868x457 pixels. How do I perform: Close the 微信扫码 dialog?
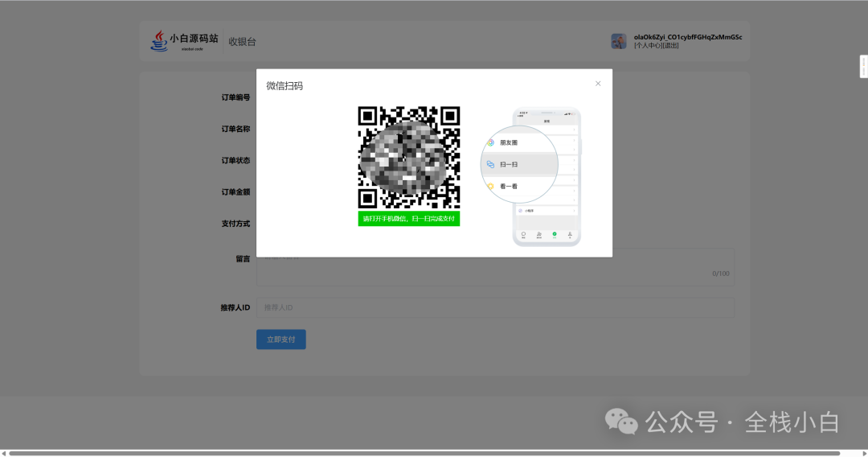point(598,84)
